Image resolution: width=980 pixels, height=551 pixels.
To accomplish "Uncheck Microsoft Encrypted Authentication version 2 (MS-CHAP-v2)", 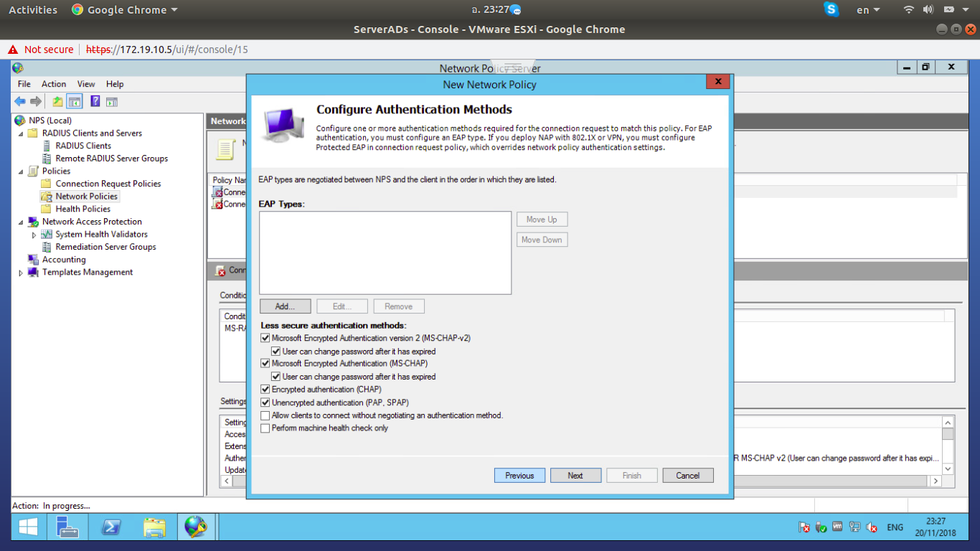I will coord(265,338).
